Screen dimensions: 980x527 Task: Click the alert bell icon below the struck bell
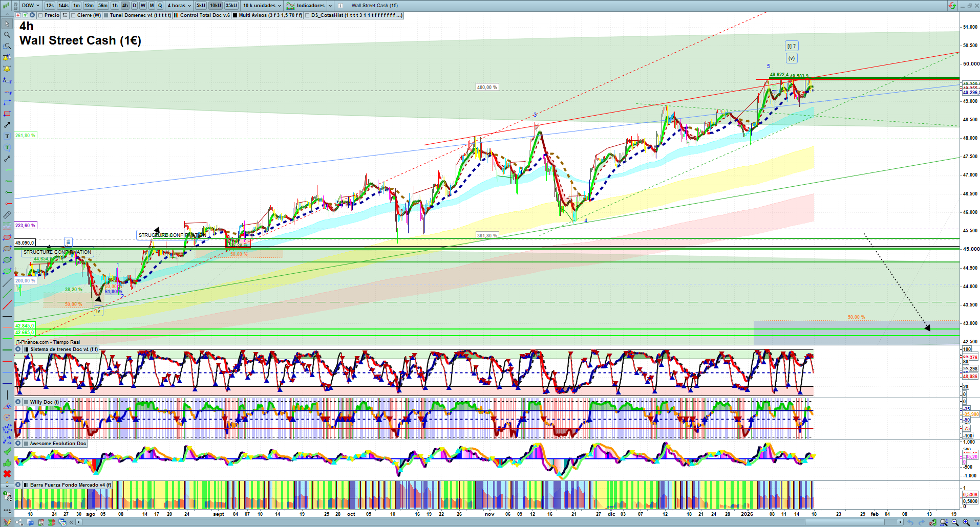7,69
